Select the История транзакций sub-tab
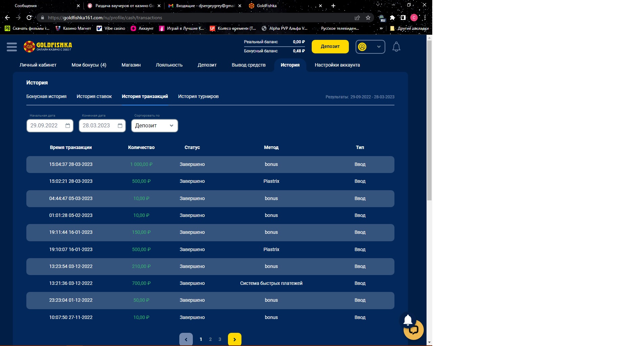 tap(145, 97)
